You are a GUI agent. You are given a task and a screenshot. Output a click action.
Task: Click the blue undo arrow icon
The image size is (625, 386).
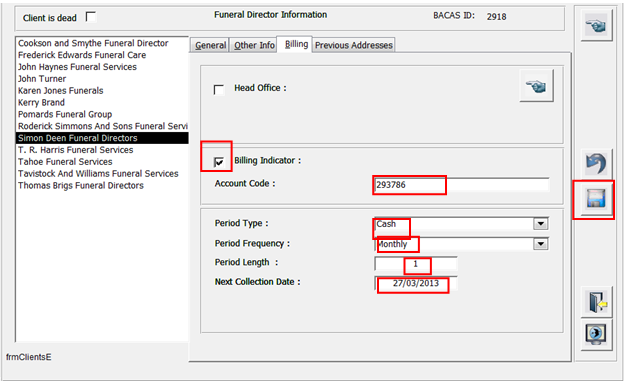click(596, 163)
